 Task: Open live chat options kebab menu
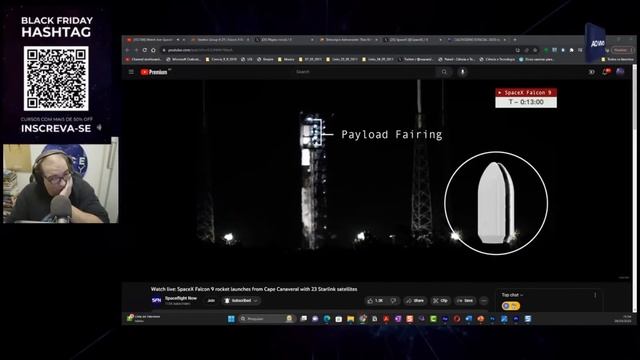(x=595, y=295)
